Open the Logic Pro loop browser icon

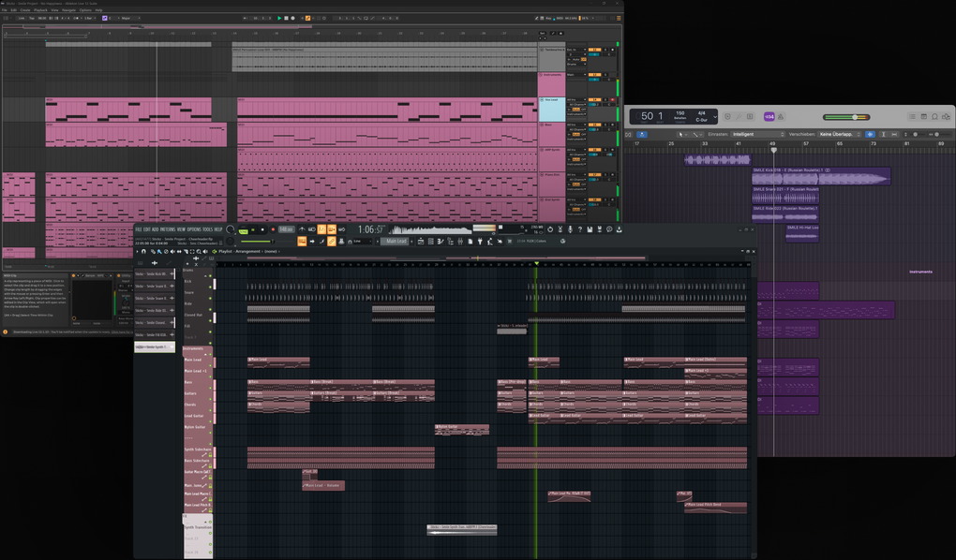point(934,117)
